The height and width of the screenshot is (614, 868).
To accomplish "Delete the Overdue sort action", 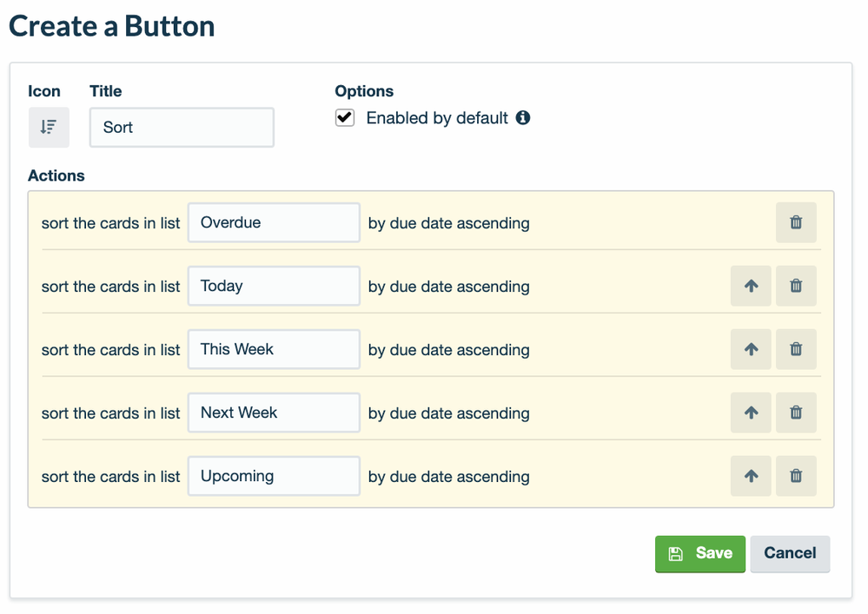I will click(796, 222).
